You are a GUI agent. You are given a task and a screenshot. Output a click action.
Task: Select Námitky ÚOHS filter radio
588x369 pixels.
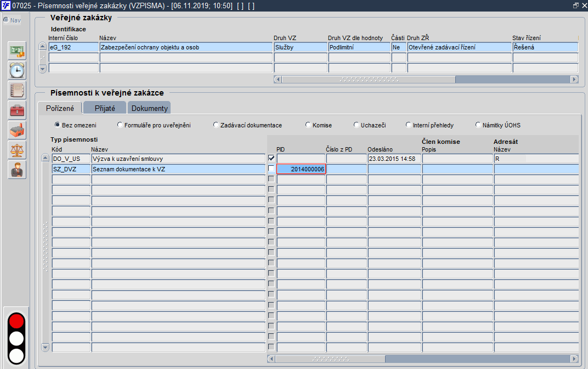[478, 125]
